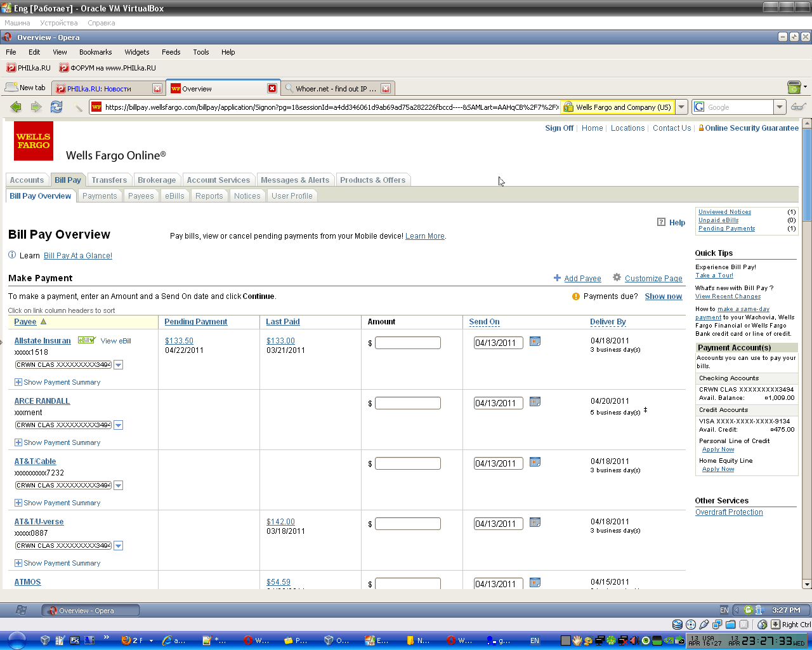The image size is (812, 650).
Task: Click the Opera back navigation arrow
Action: point(16,107)
